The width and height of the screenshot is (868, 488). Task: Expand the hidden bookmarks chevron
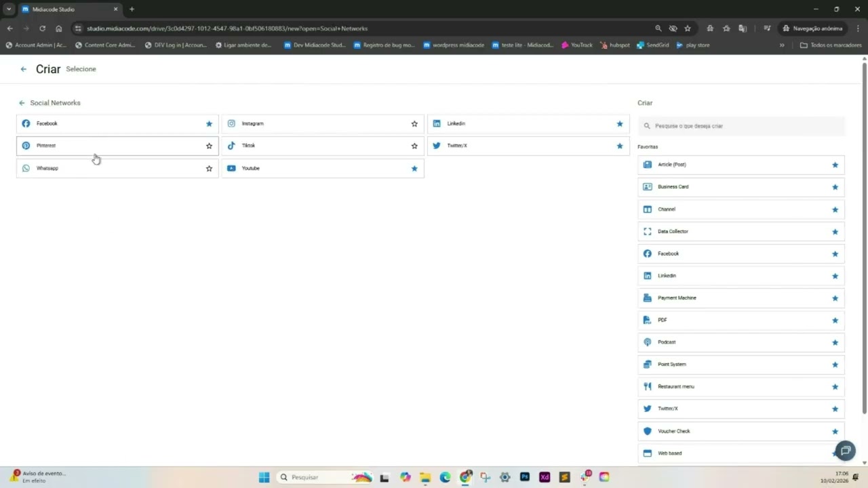[782, 45]
